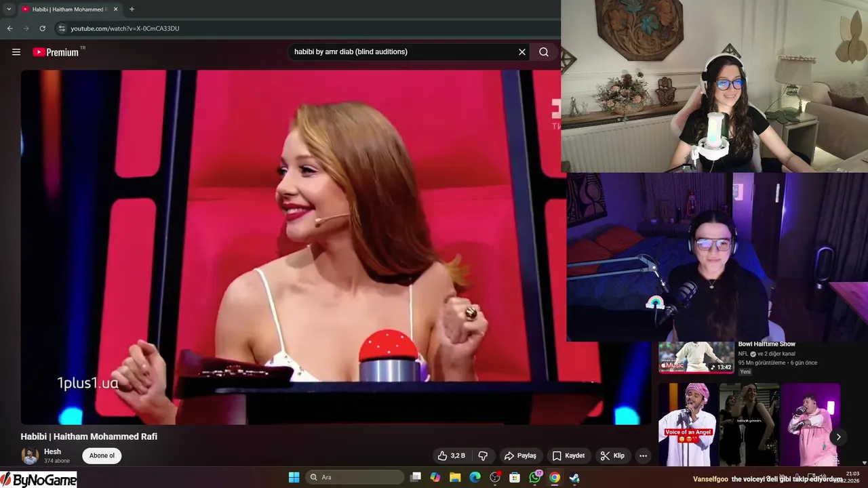Open the middle short with dancing women
The image size is (868, 488).
click(x=749, y=424)
